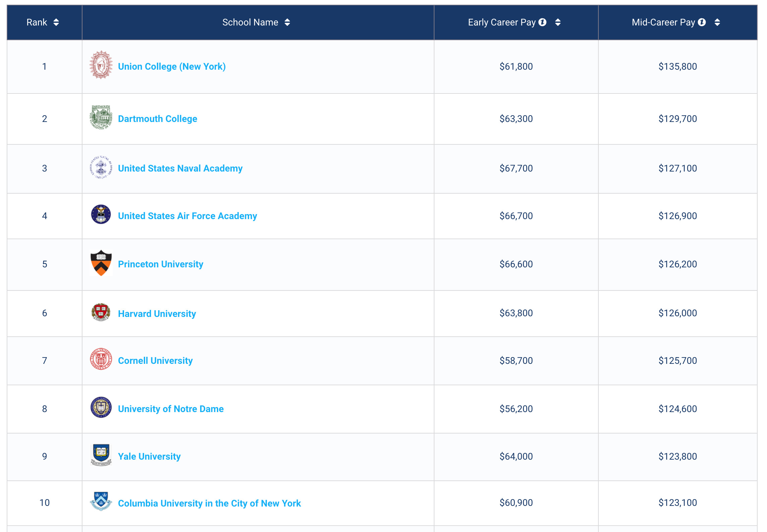Select Notre Dame early pay $56,200
Viewport: 767px width, 532px height.
pos(516,409)
